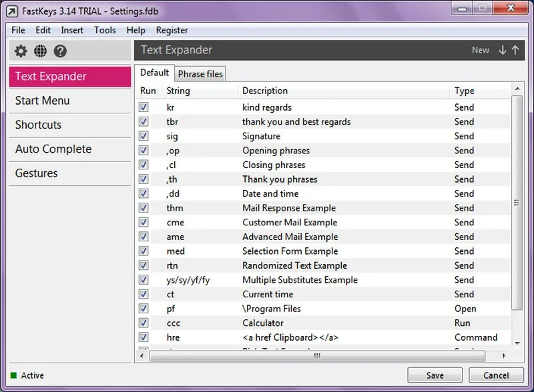The image size is (534, 392).
Task: Select the 'Calculator' description
Action: (x=262, y=323)
